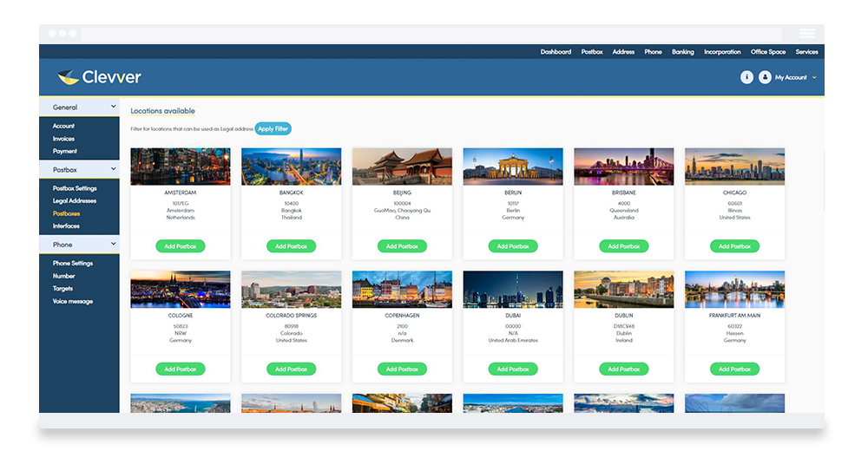The width and height of the screenshot is (868, 451).
Task: Open Interfaces in sidebar
Action: click(66, 226)
